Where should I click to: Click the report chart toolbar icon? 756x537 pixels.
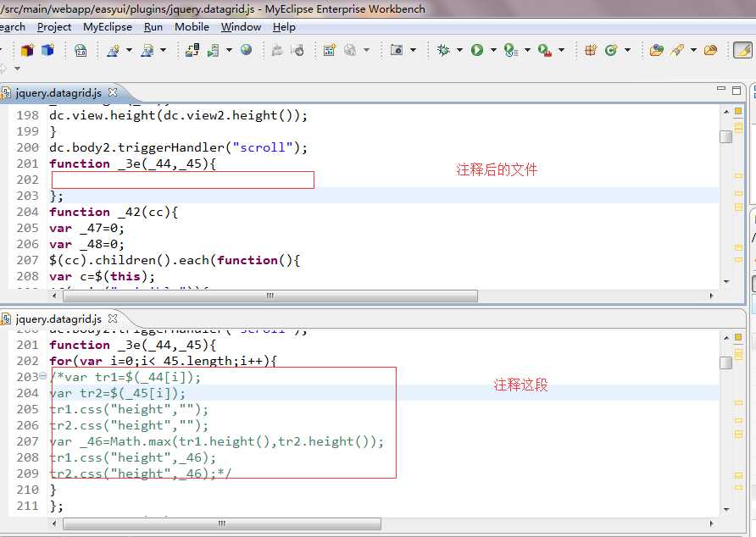(x=330, y=50)
